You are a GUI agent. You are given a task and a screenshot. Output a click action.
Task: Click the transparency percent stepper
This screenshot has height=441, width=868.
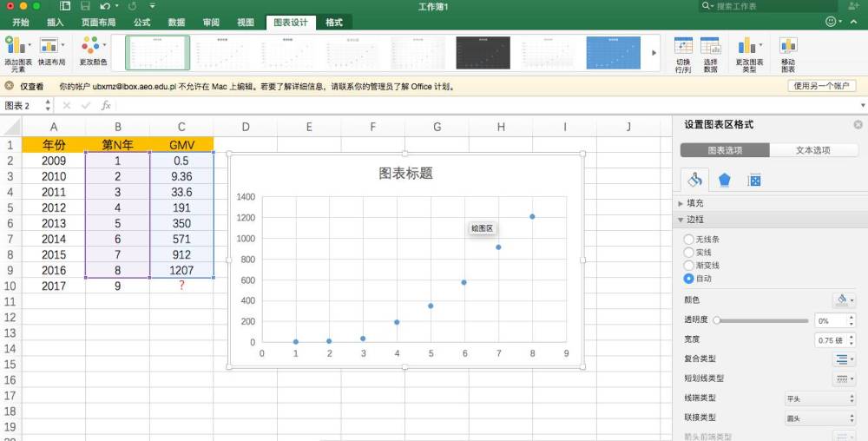tap(851, 320)
